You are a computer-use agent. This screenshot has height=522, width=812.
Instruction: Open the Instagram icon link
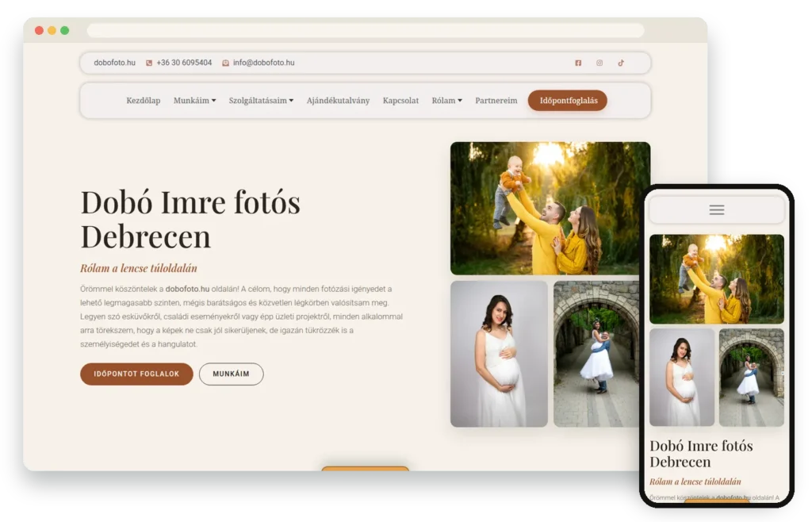tap(599, 63)
